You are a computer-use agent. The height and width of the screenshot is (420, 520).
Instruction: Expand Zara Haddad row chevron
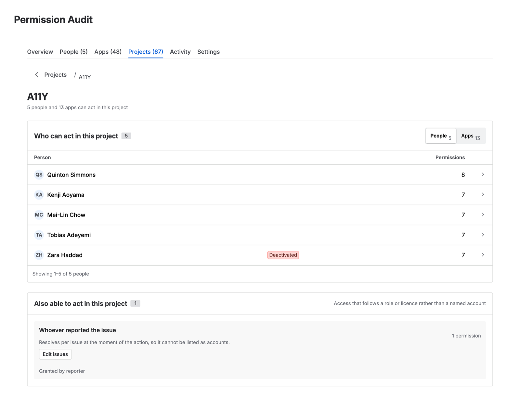pos(483,255)
